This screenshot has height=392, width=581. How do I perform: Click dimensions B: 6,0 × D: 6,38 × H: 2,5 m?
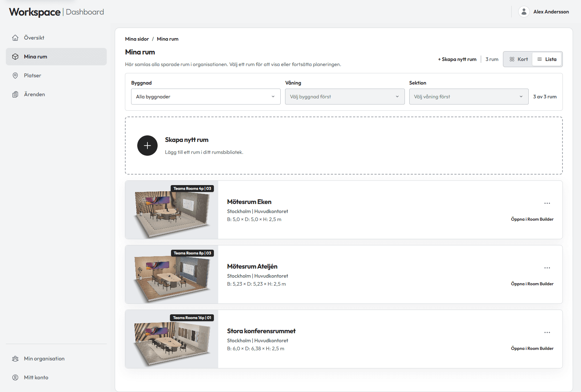(256, 348)
